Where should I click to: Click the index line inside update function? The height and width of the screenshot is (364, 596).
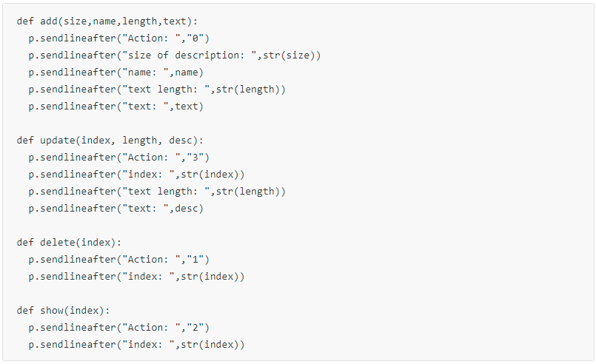[x=136, y=175]
